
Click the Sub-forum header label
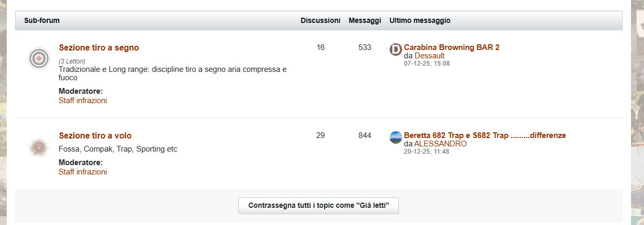tap(42, 21)
